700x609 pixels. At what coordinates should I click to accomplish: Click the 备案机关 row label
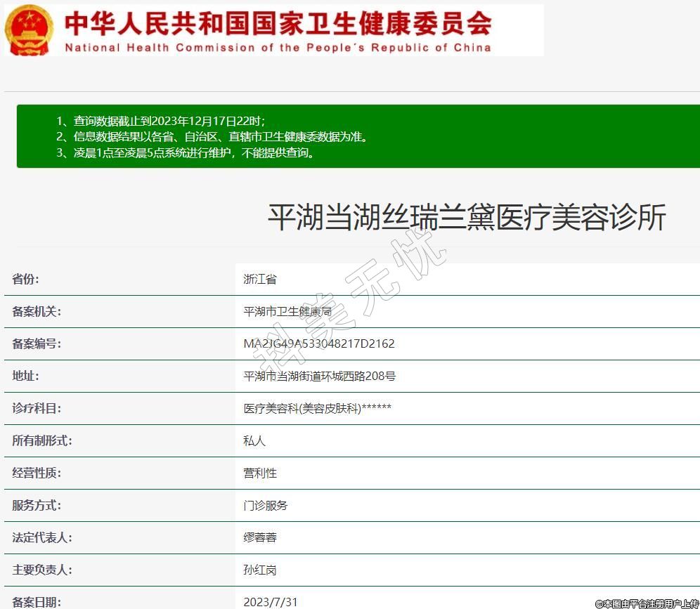36,311
